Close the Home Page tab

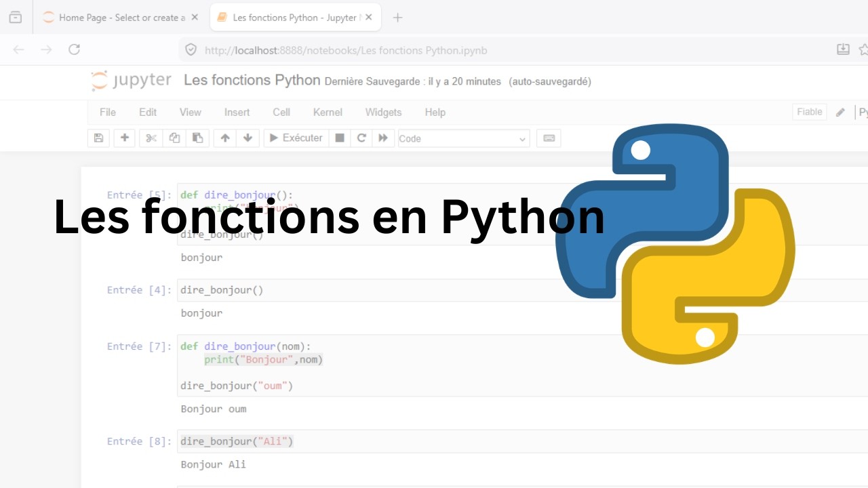tap(195, 18)
